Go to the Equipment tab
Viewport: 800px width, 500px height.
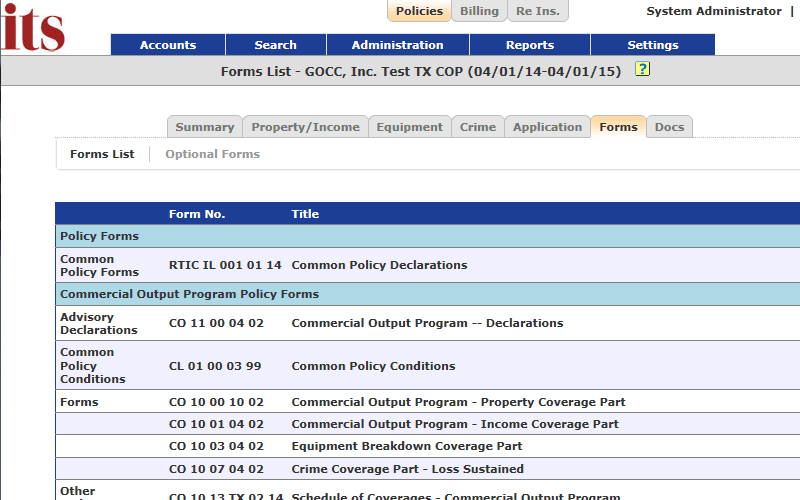(410, 127)
